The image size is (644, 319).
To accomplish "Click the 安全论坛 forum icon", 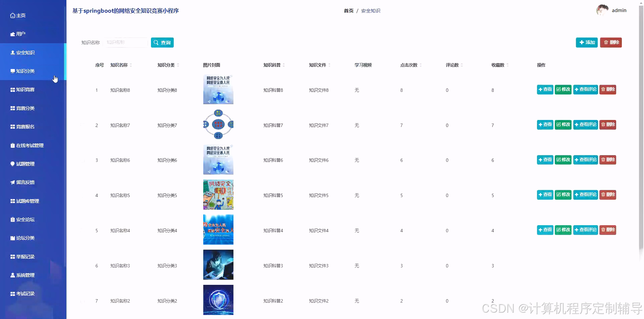I will 12,219.
